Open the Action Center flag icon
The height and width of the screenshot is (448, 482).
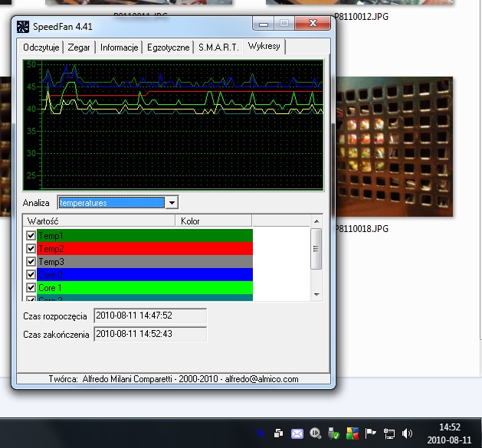point(370,433)
